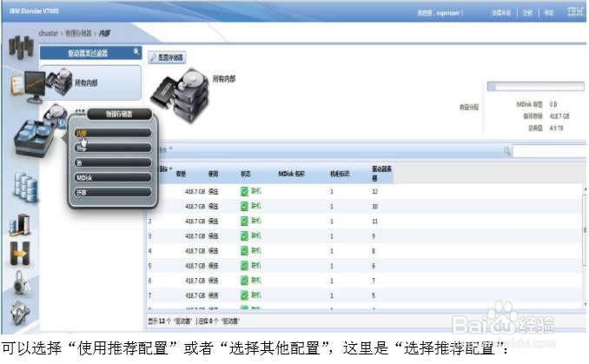Click the online status icon for slot 12 row
This screenshot has height=364, width=589.
(x=244, y=192)
